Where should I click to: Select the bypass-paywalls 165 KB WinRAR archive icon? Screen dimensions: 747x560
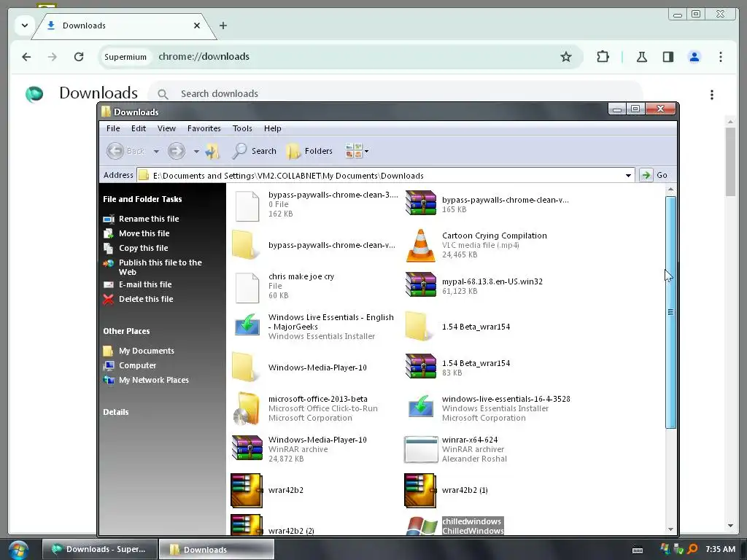click(x=421, y=203)
